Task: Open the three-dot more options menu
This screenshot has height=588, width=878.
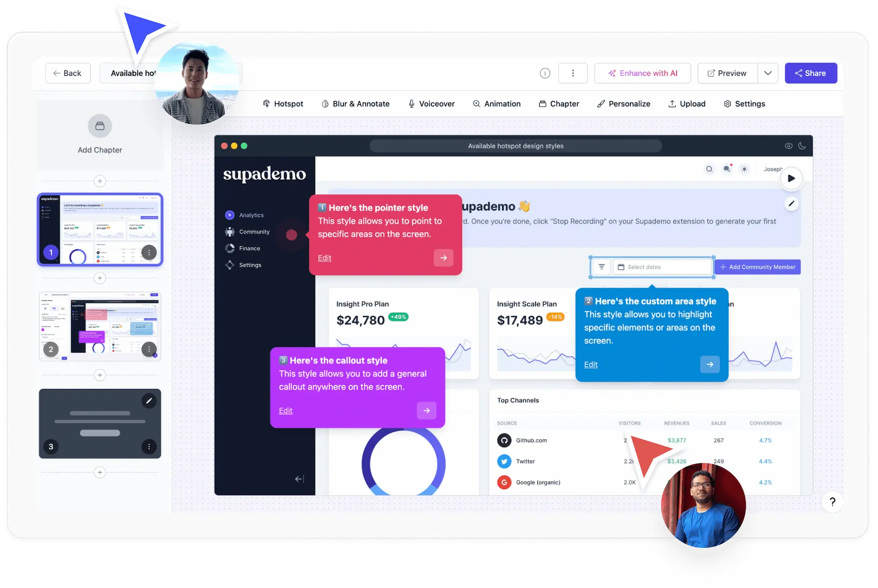Action: point(573,73)
